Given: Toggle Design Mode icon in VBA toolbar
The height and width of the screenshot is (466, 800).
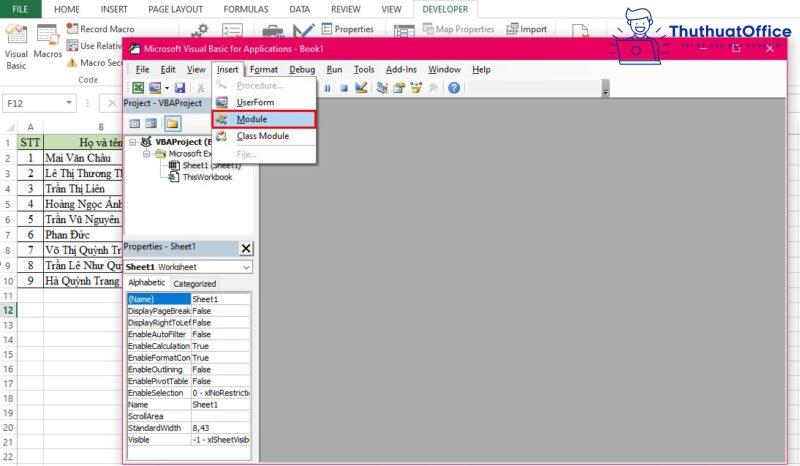Looking at the screenshot, I should point(361,88).
